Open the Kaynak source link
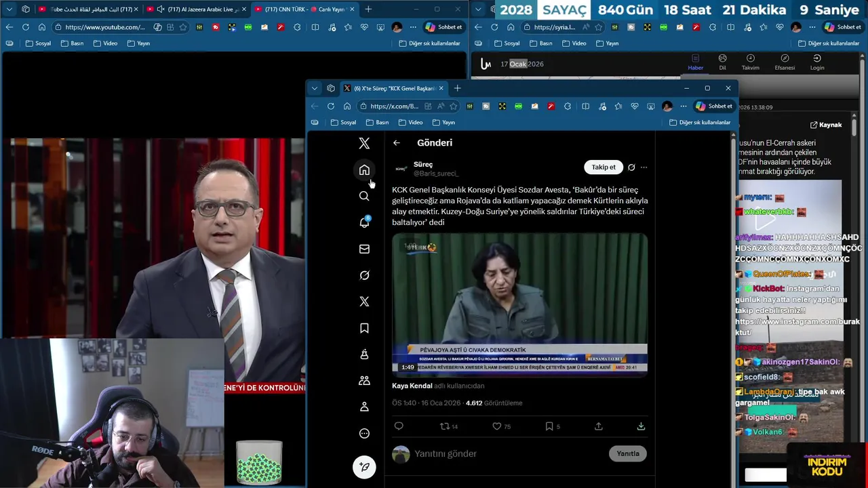The width and height of the screenshot is (868, 488). 826,125
